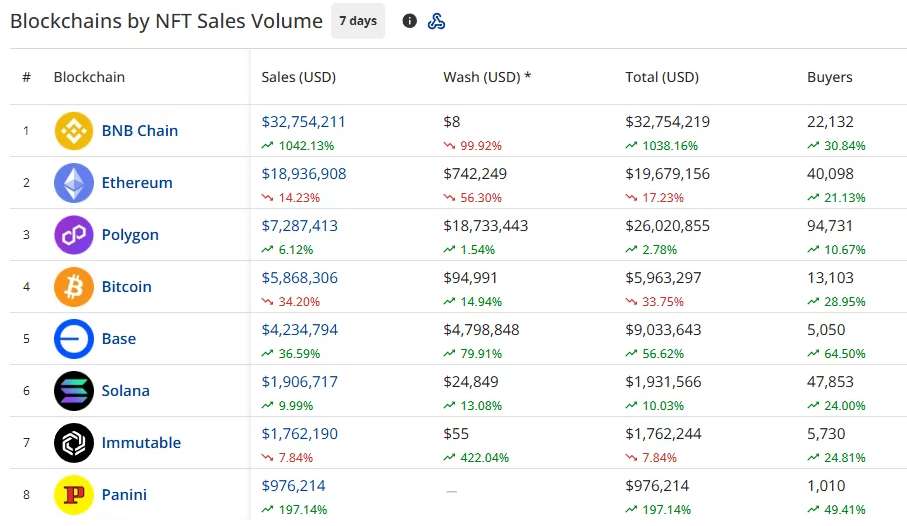Open the Bitcoin blockchain link

(x=127, y=287)
